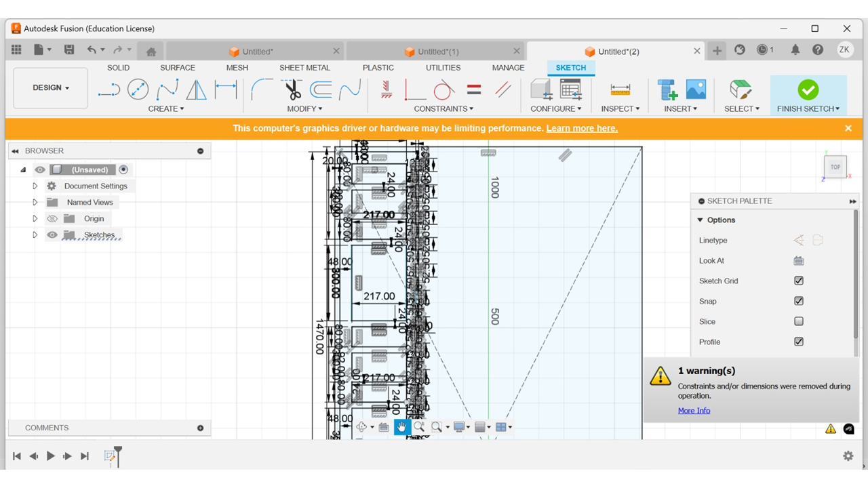Image resolution: width=868 pixels, height=488 pixels.
Task: Expand the Named Views node
Action: [35, 202]
